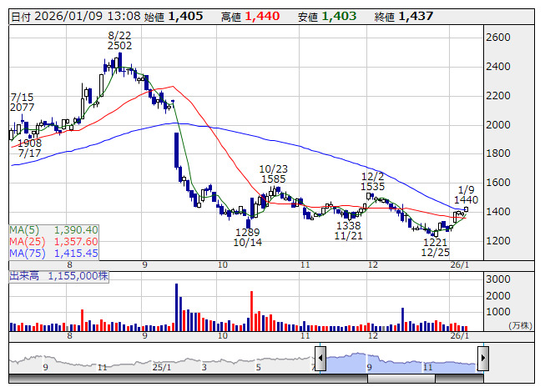Viewport: 545px width, 392px height.
Task: Click the 高値 high price value 1,440
Action: click(x=260, y=17)
